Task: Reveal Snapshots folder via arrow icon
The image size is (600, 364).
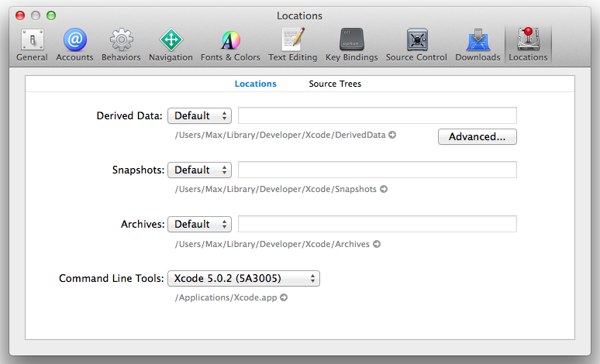Action: [x=384, y=189]
